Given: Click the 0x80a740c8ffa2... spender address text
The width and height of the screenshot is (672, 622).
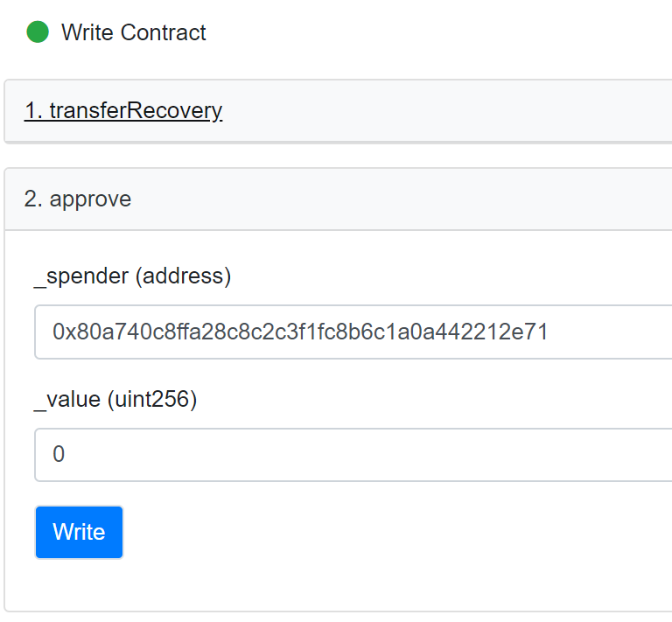Looking at the screenshot, I should (x=300, y=332).
